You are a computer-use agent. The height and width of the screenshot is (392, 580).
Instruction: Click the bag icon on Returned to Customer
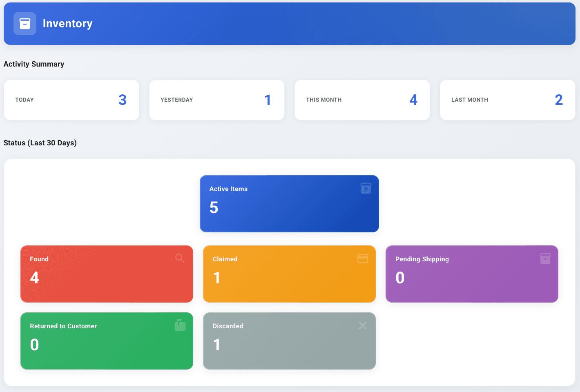180,325
